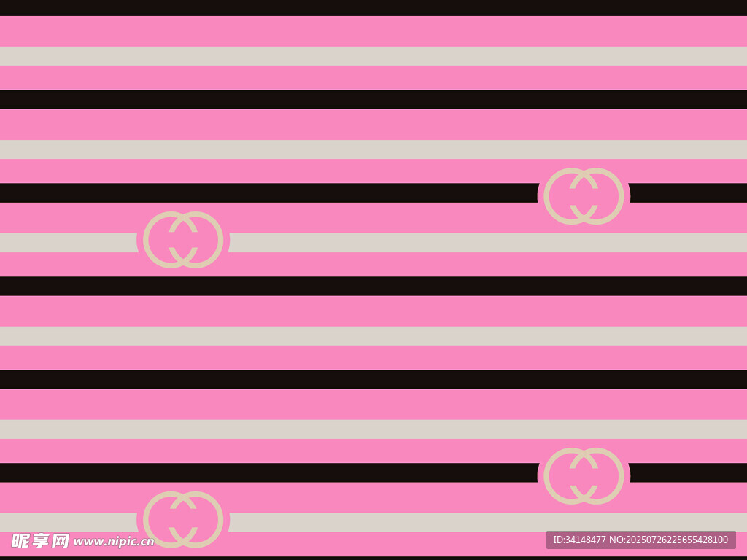
Task: Click the right ring of bottom-left emblem
Action: pos(220,519)
